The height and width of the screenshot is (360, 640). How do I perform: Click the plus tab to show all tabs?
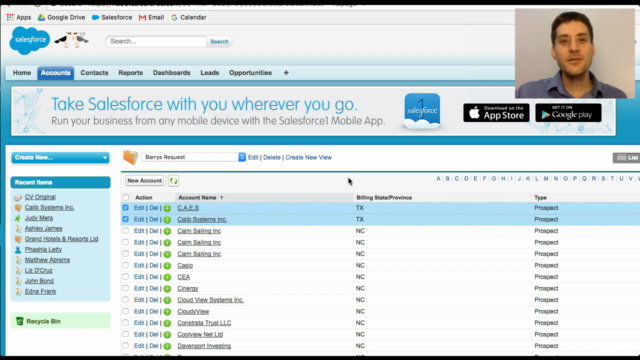click(286, 73)
